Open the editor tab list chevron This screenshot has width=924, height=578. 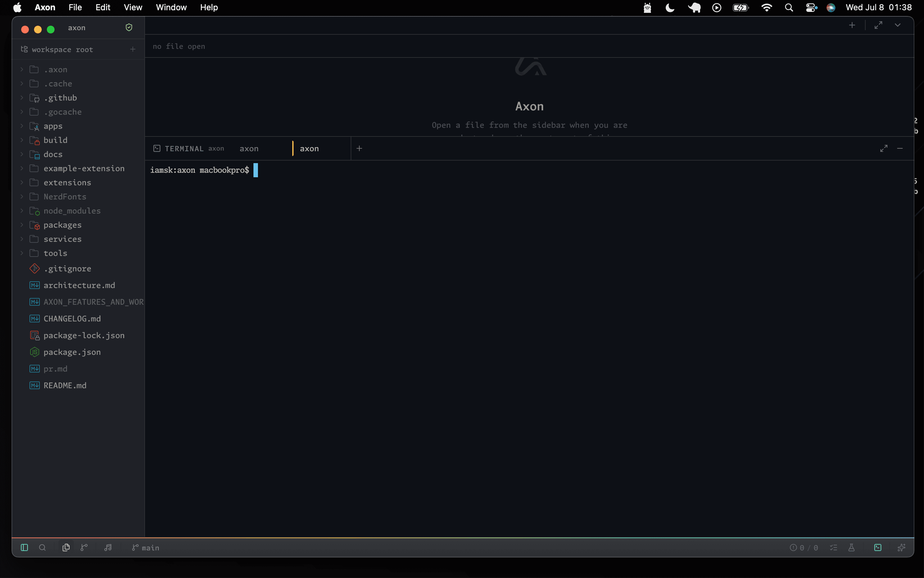898,25
